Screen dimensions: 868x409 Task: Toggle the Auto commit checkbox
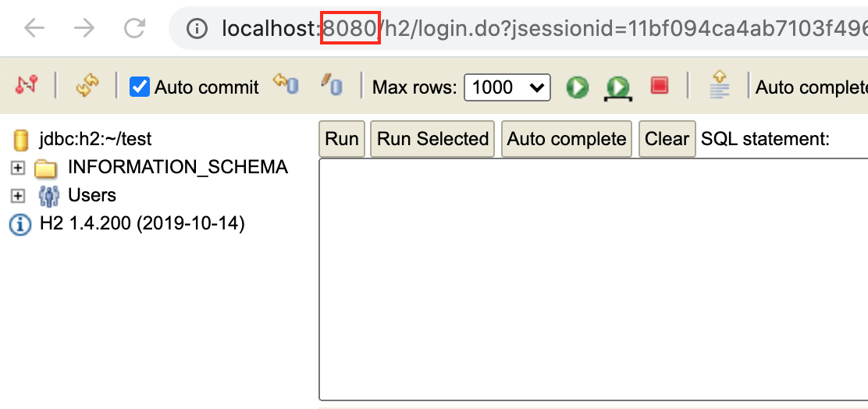[140, 87]
